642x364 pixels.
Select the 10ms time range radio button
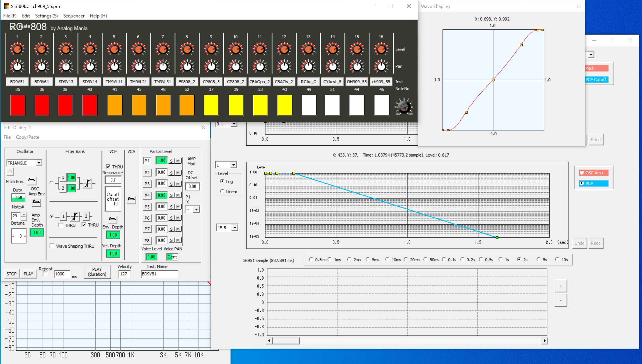[387, 259]
